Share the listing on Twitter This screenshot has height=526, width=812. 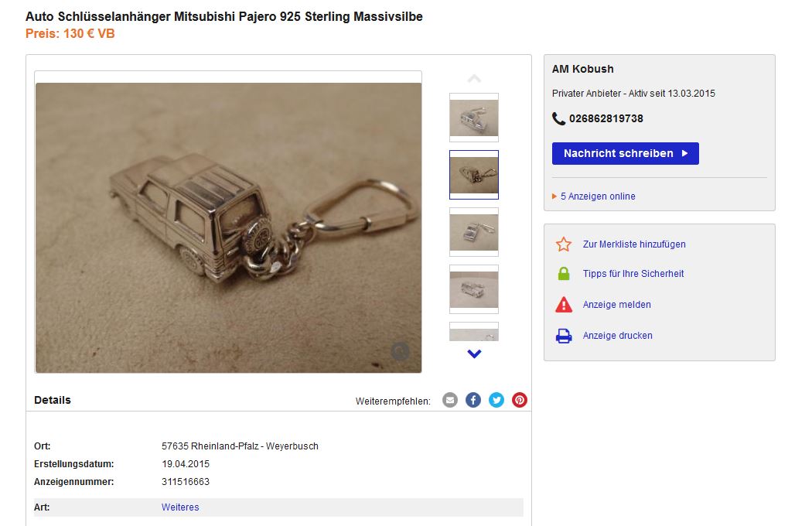point(496,400)
